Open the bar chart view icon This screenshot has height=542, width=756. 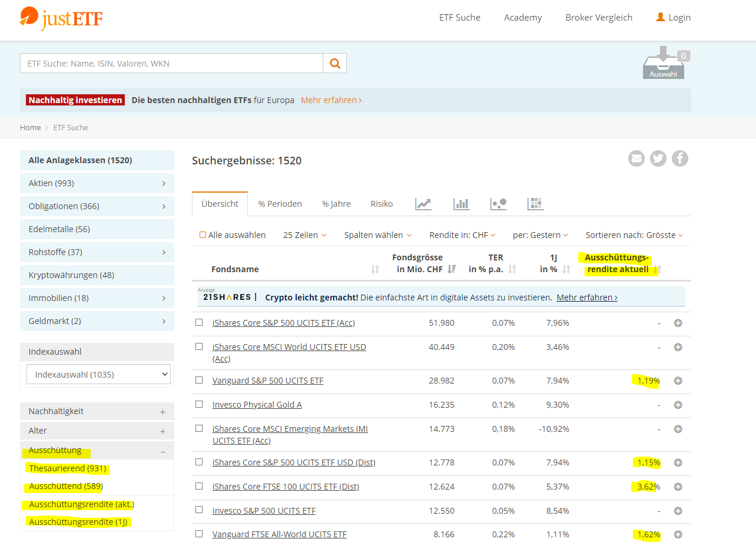[x=461, y=204]
